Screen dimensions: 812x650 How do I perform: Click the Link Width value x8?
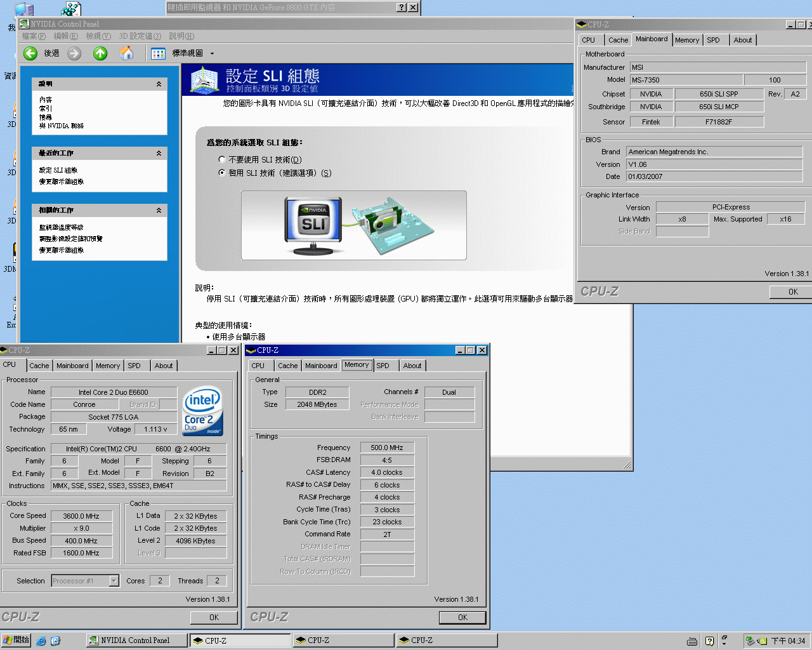682,219
